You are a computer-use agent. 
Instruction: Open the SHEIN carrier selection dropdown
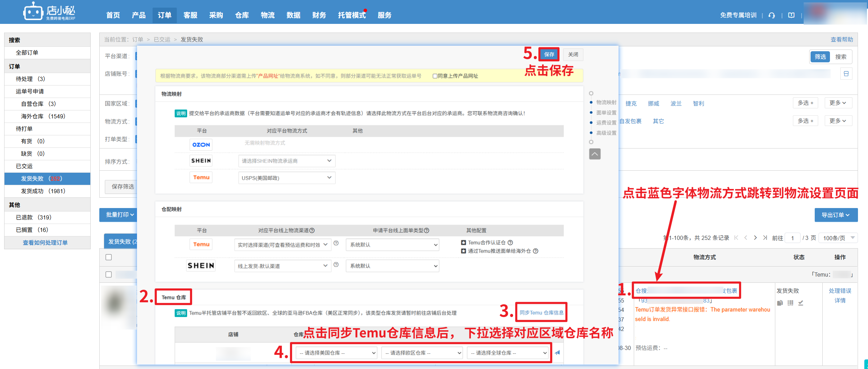click(x=286, y=161)
